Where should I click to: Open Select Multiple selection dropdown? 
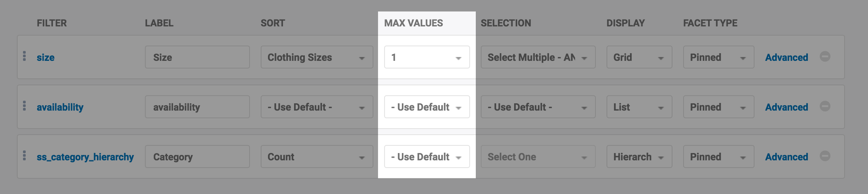coord(538,57)
